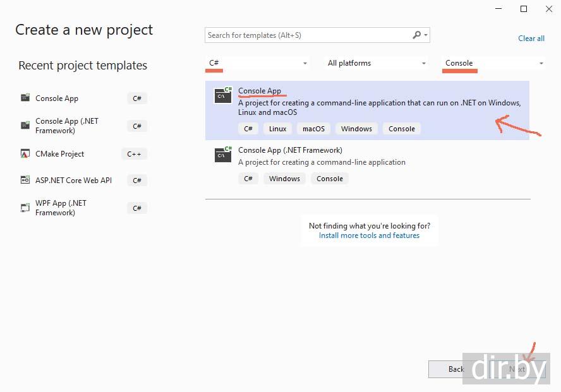Open Install more tools and features link
561x392 pixels.
tap(369, 235)
